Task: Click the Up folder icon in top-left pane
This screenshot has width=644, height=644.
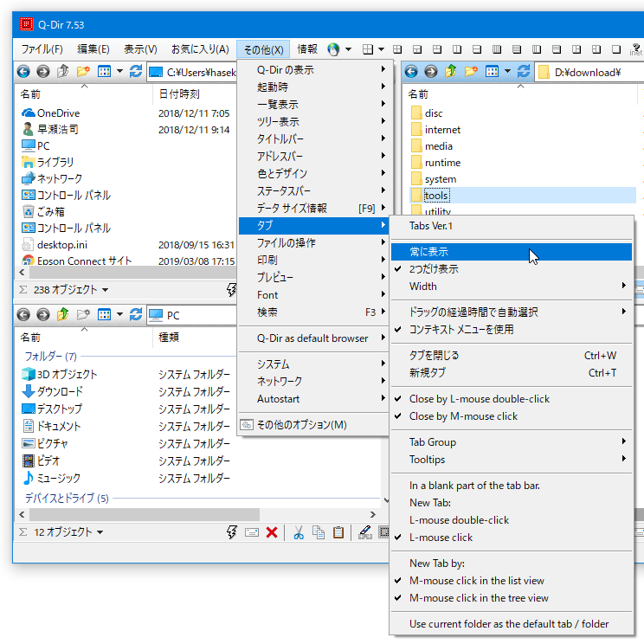Action: [63, 72]
